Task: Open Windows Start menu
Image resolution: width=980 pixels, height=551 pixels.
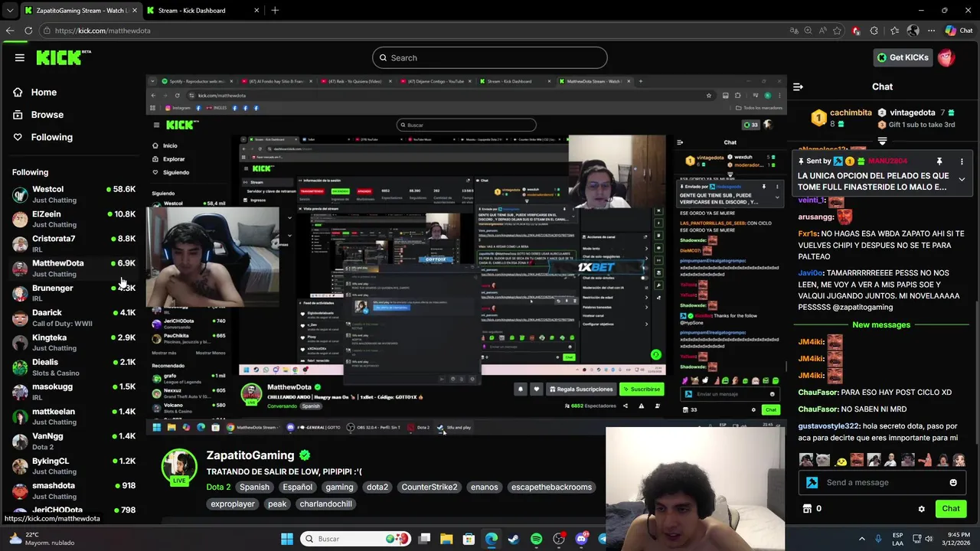Action: pyautogui.click(x=287, y=539)
